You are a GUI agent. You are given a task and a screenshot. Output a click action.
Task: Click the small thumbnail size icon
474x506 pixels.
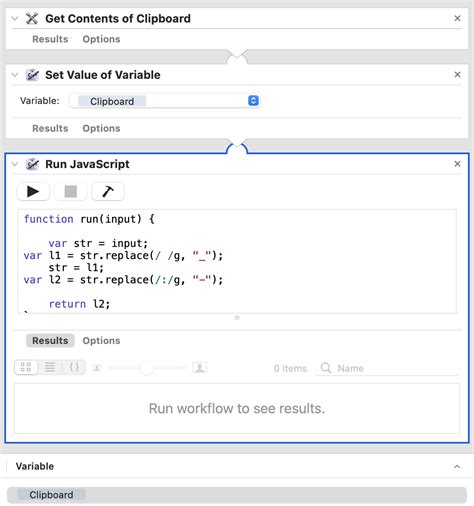pos(97,368)
